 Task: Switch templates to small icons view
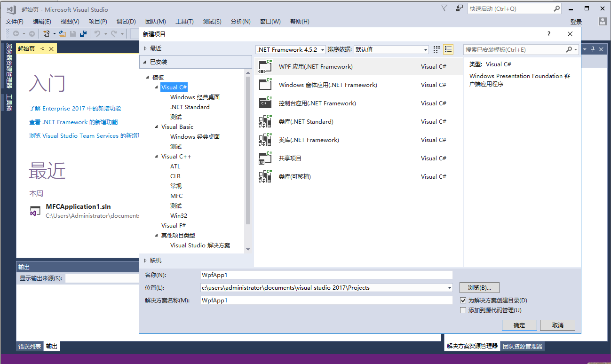click(436, 49)
